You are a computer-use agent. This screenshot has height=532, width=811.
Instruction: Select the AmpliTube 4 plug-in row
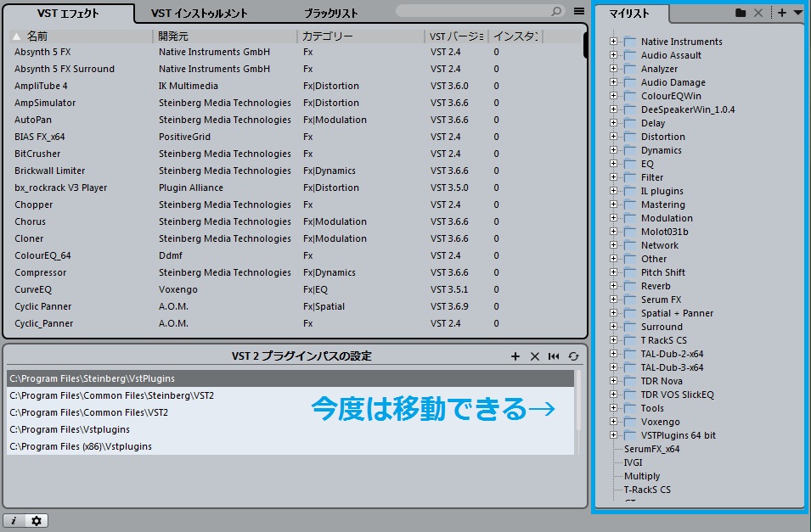[296, 86]
